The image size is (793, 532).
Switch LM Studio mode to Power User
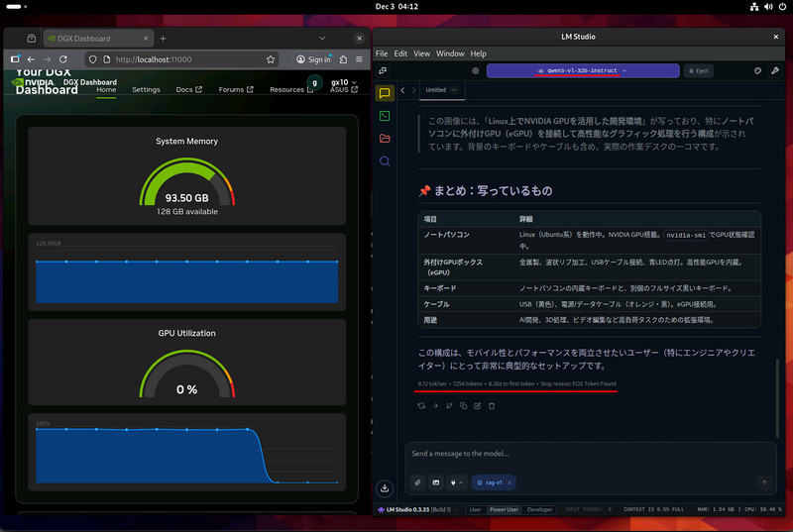coord(504,510)
